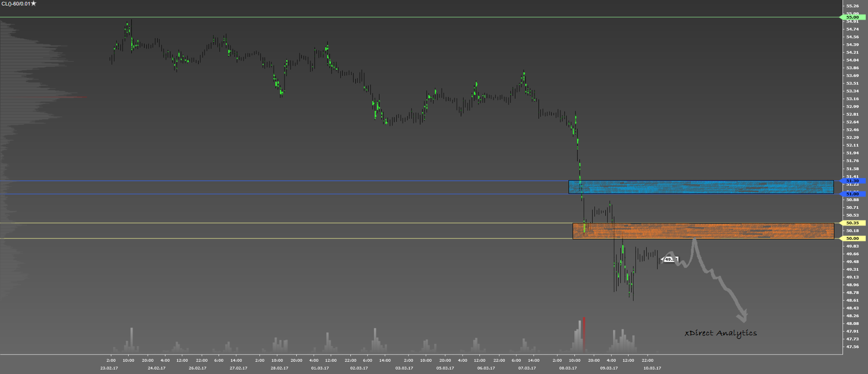
Task: Click the red volume bar on 08.03.17
Action: 584,334
